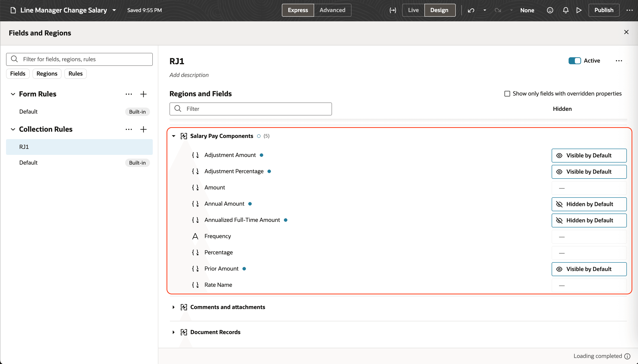Toggle the RJ1 Active switch off

coord(574,61)
